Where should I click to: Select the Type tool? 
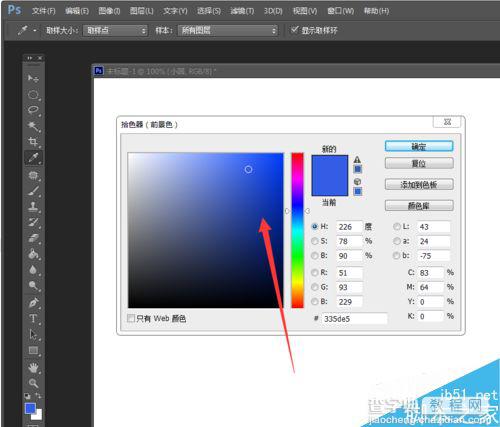click(33, 319)
